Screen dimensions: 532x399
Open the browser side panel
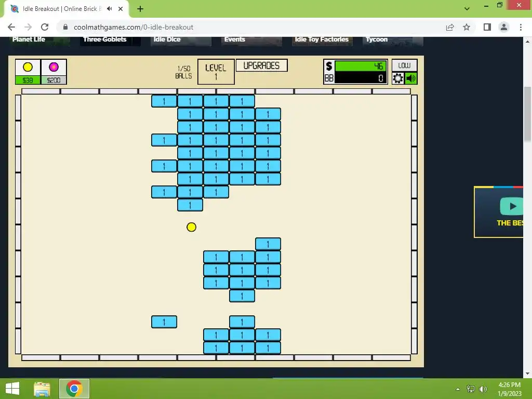[x=487, y=27]
